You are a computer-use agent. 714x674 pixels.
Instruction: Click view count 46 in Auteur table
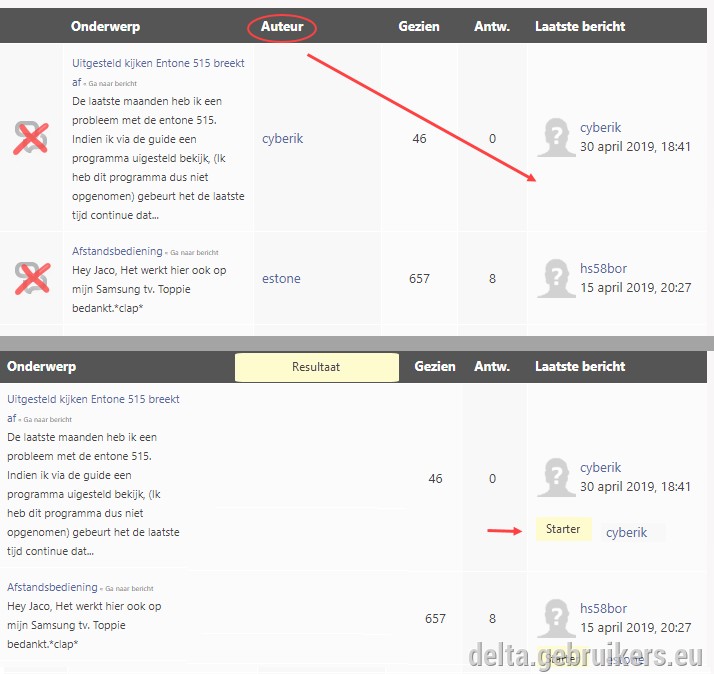[419, 138]
